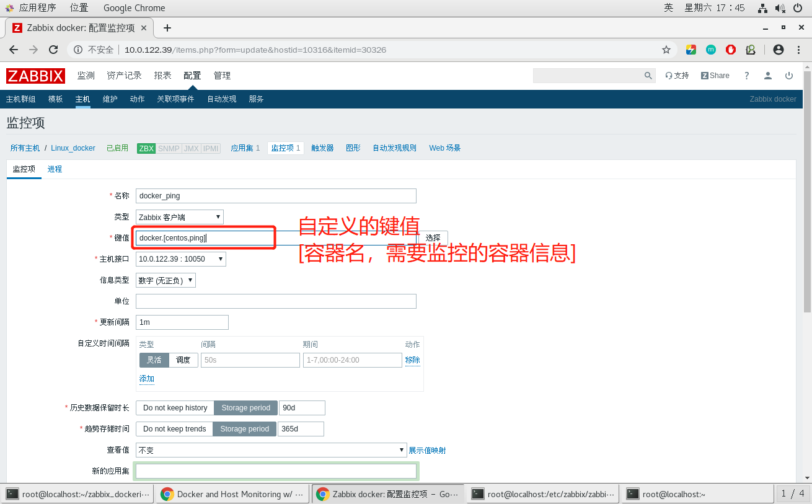Switch to the 进程 tab
Viewport: 812px width, 504px height.
pos(55,168)
